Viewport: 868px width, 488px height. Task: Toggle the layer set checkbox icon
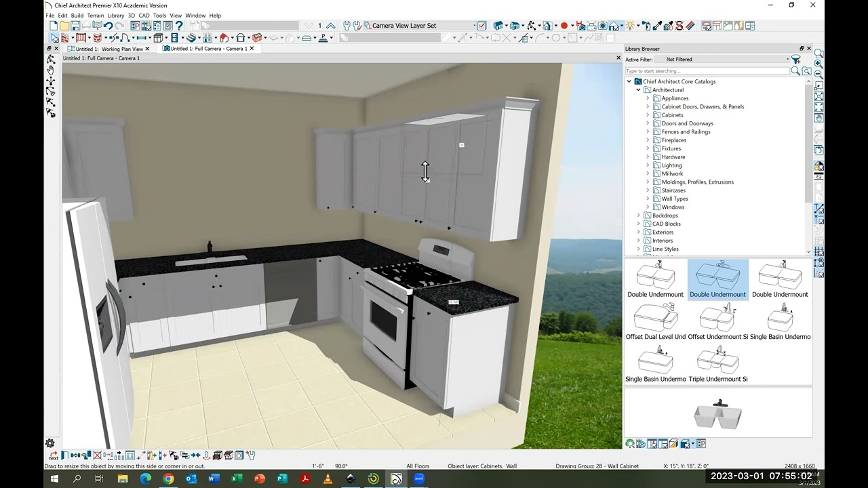(481, 26)
